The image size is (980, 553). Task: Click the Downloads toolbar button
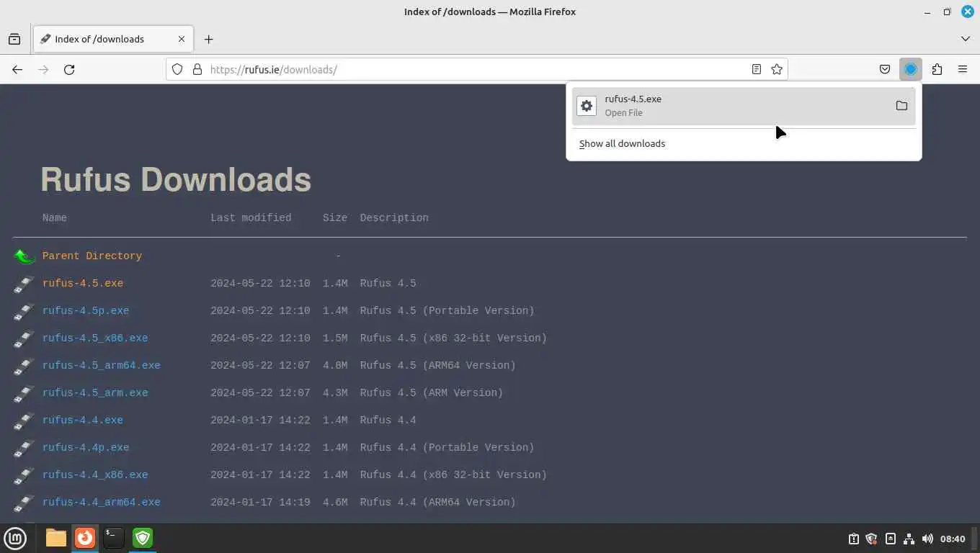[x=911, y=69]
